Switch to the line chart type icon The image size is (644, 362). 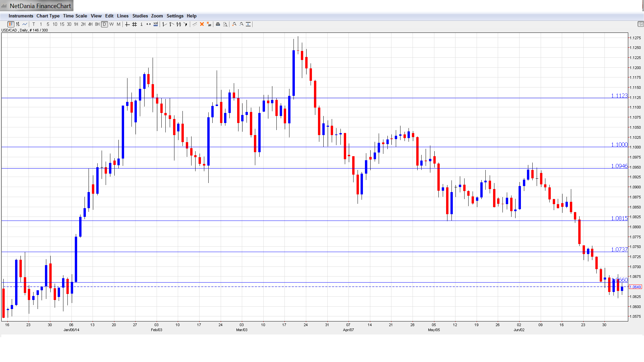pos(25,24)
